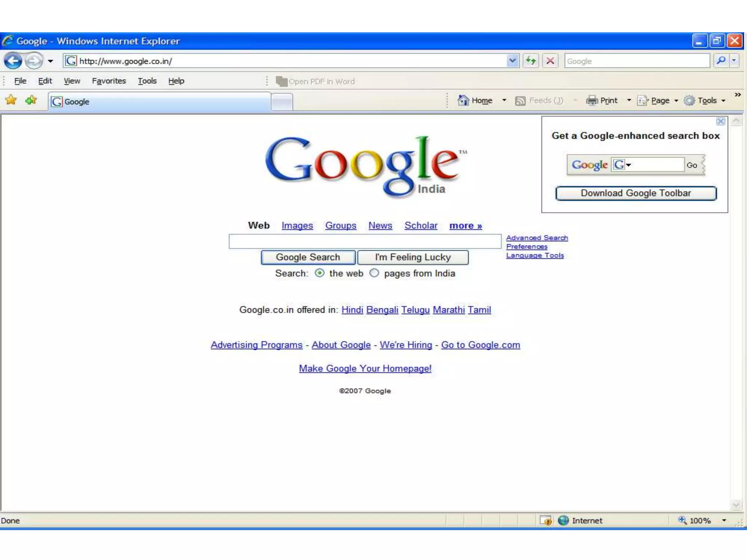Click the Add to Favorites icon
Image resolution: width=747 pixels, height=560 pixels.
31,100
